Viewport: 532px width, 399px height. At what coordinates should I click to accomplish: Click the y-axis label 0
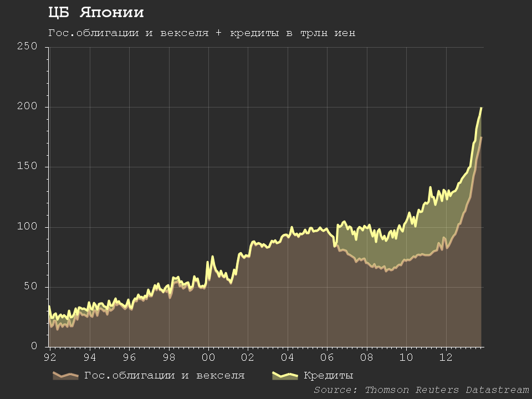34,346
